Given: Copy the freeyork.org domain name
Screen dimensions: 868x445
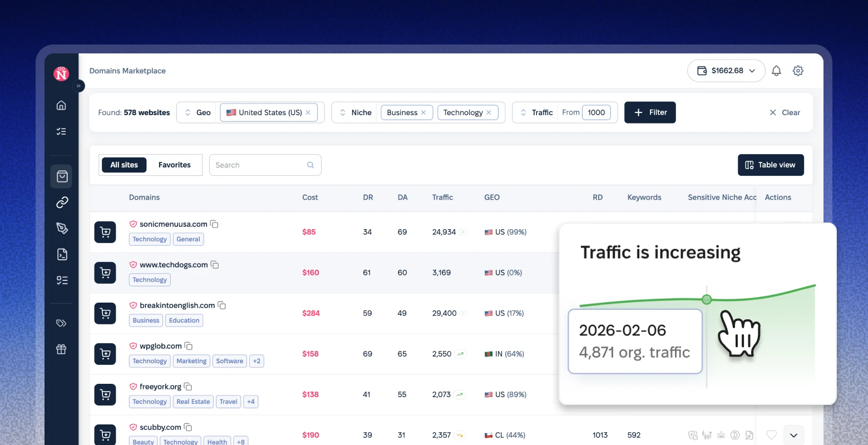Looking at the screenshot, I should coord(188,387).
